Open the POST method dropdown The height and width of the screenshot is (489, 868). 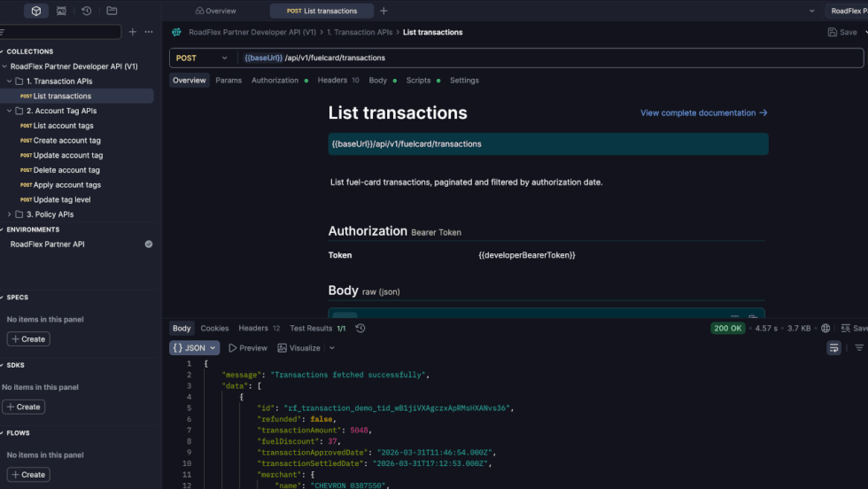(x=202, y=58)
